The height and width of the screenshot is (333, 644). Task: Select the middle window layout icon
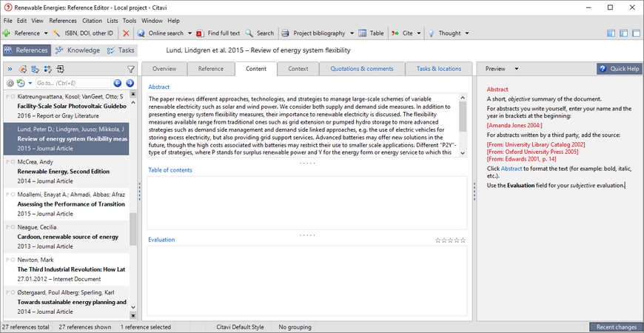[x=624, y=33]
